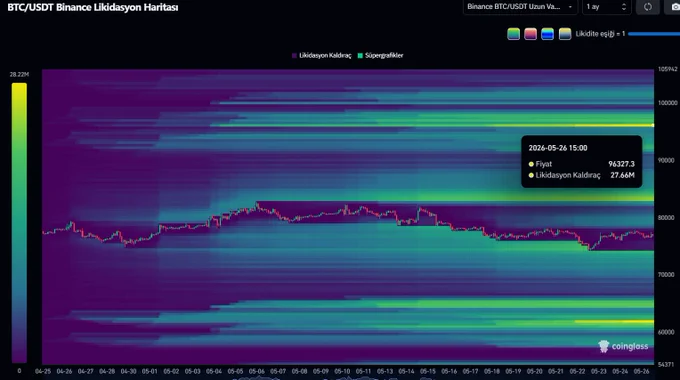Take a chart screenshot with camera icon

pyautogui.click(x=674, y=7)
